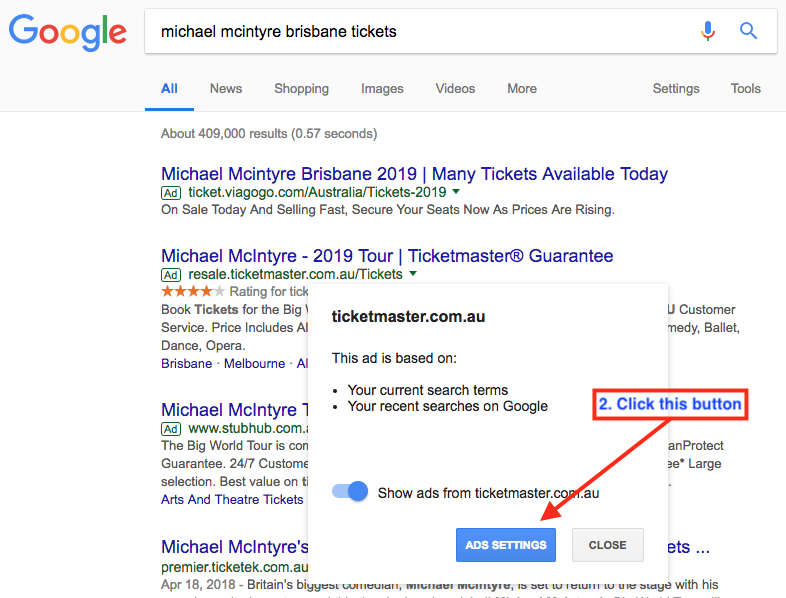Image resolution: width=786 pixels, height=598 pixels.
Task: Click the magnifying glass search icon
Action: (748, 31)
